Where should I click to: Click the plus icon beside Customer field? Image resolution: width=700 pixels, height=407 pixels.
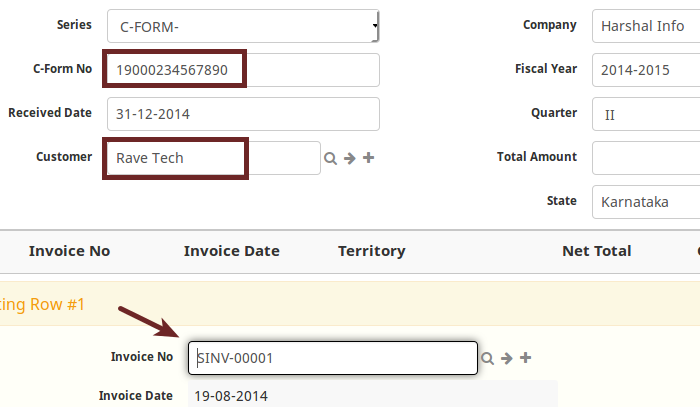[368, 158]
